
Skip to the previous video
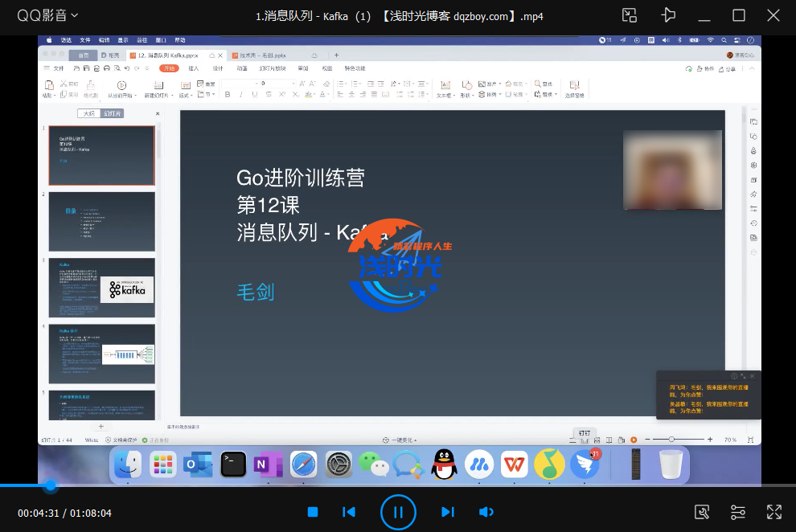(x=349, y=512)
